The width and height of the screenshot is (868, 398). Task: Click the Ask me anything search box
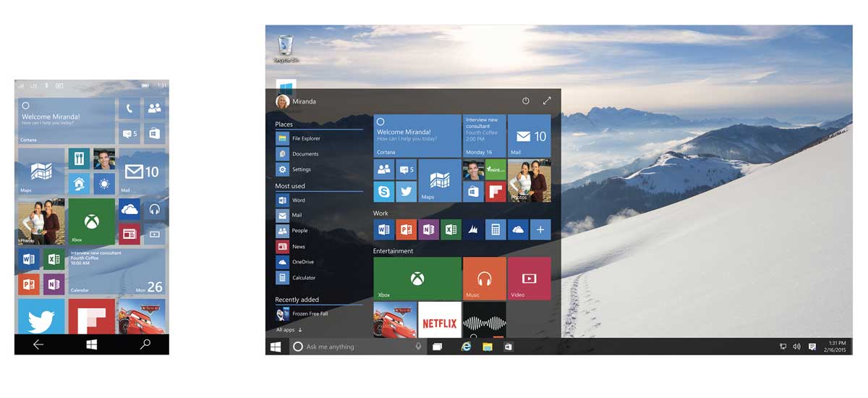coord(357,347)
